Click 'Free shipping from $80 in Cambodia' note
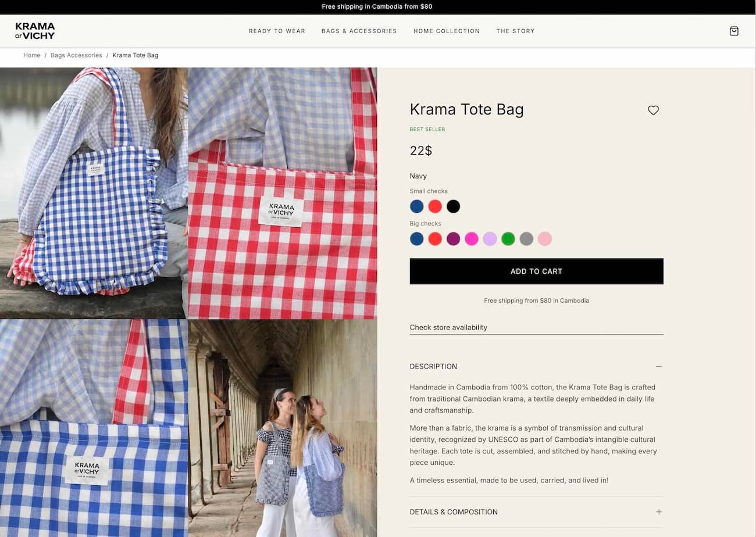 pyautogui.click(x=536, y=300)
